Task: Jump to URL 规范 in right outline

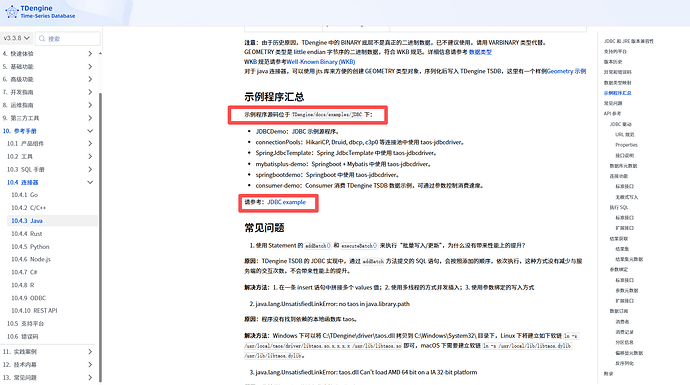Action: [x=625, y=135]
